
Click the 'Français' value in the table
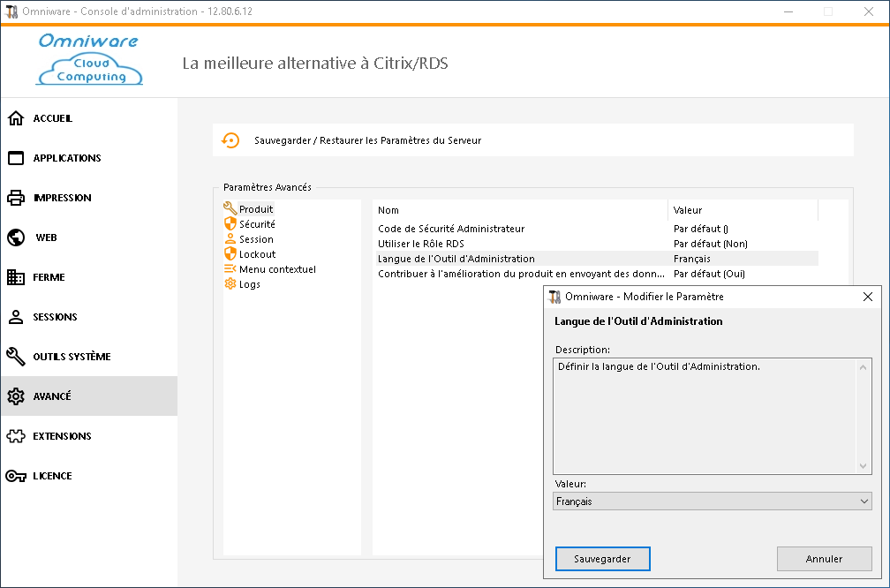click(x=692, y=259)
